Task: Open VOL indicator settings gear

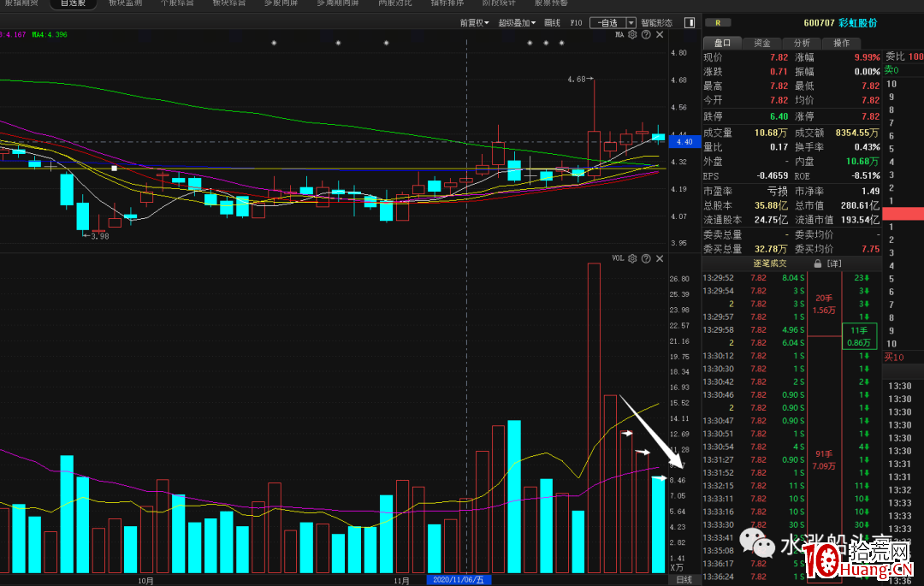Action: pos(632,258)
